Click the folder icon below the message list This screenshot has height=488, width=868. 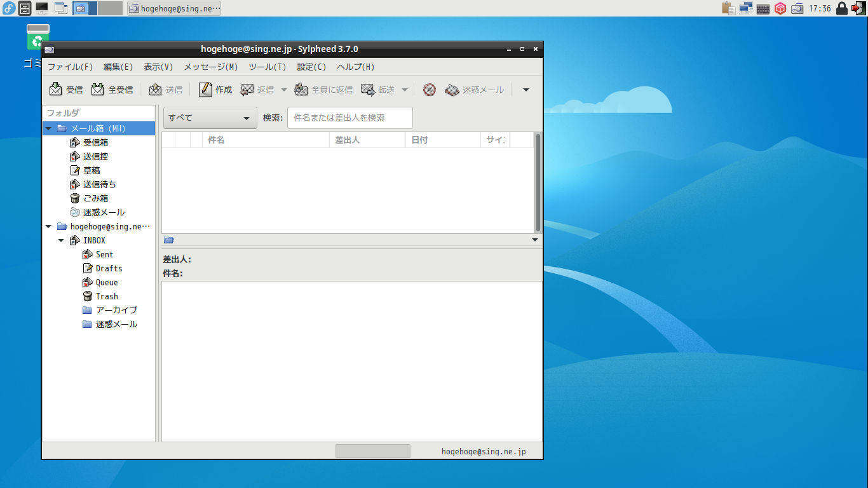click(x=169, y=240)
